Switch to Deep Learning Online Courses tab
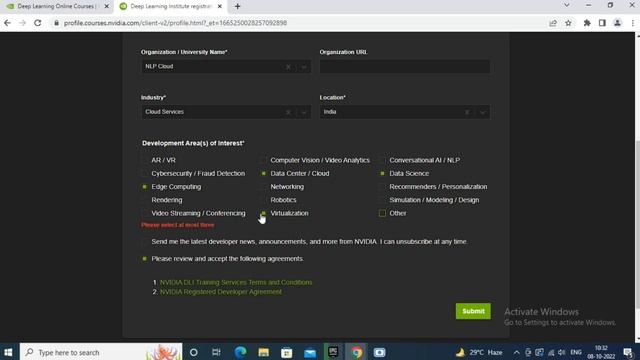Screen dimensions: 640x360 click(57, 6)
